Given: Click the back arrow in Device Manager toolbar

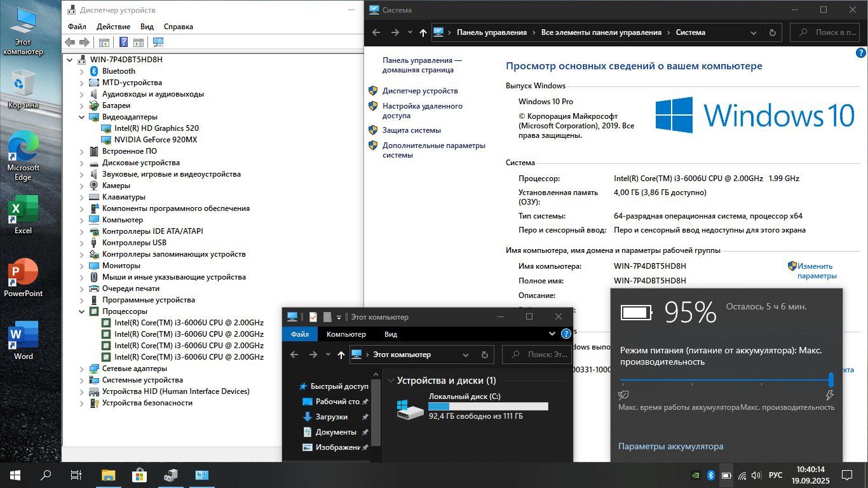Looking at the screenshot, I should 70,42.
